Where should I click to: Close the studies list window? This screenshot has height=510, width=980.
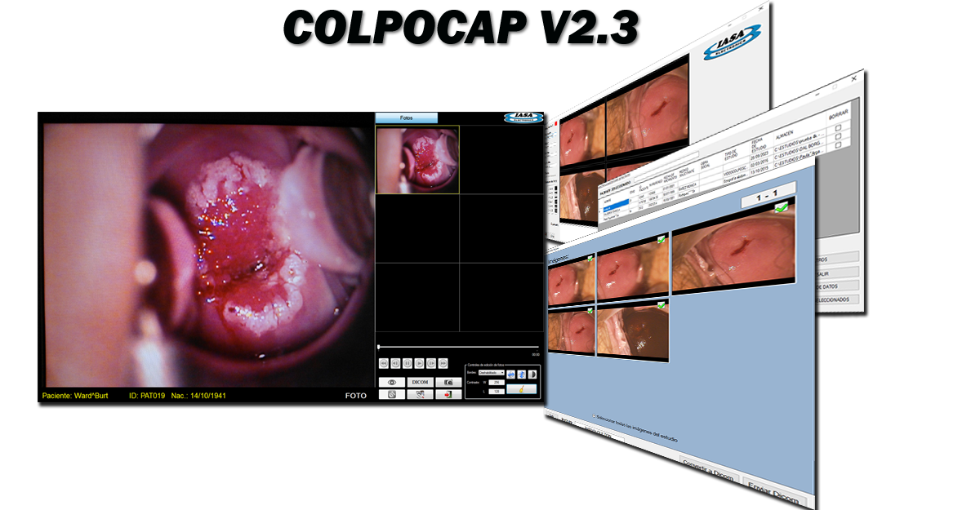(854, 78)
